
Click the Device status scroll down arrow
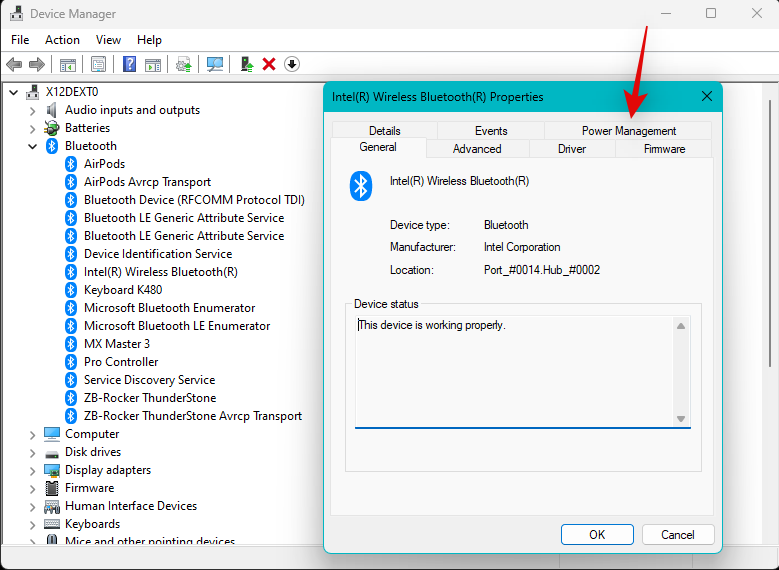681,418
